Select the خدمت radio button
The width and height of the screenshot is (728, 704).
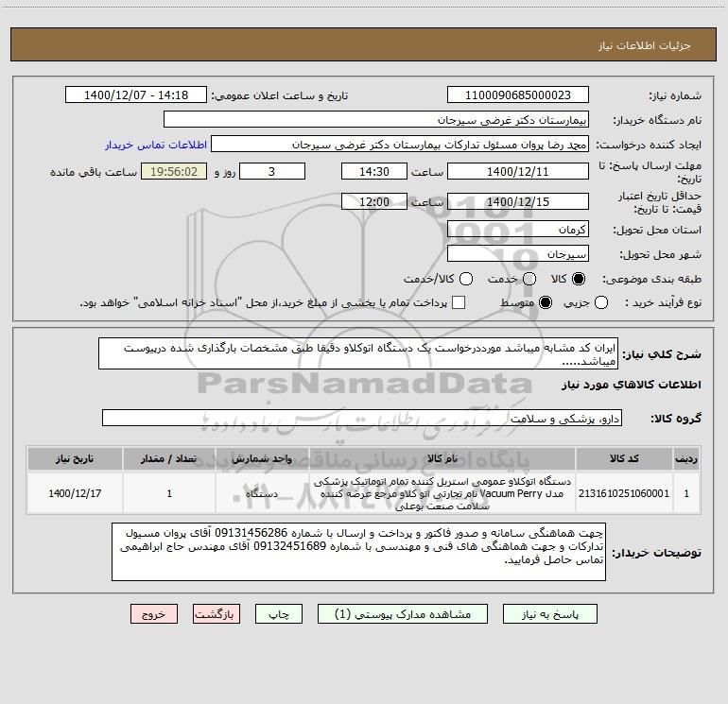(x=529, y=279)
